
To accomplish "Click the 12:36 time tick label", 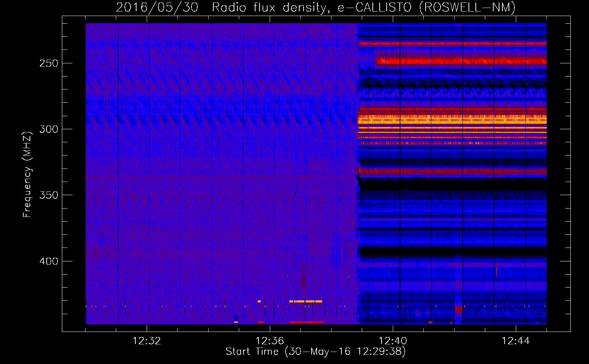I will click(270, 341).
